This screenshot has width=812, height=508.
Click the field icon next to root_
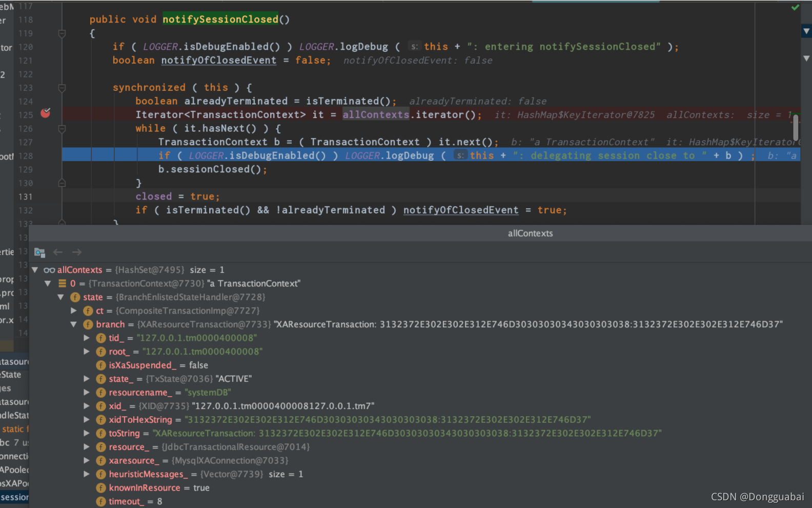tap(101, 351)
